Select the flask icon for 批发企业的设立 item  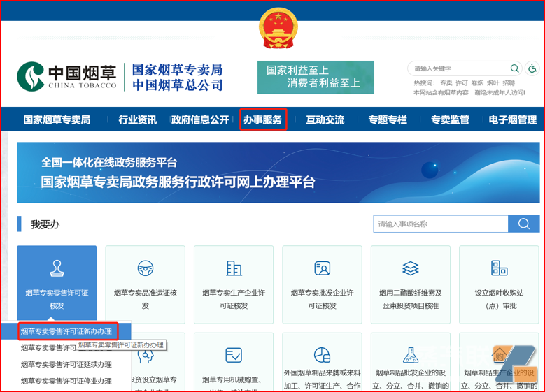coord(411,355)
